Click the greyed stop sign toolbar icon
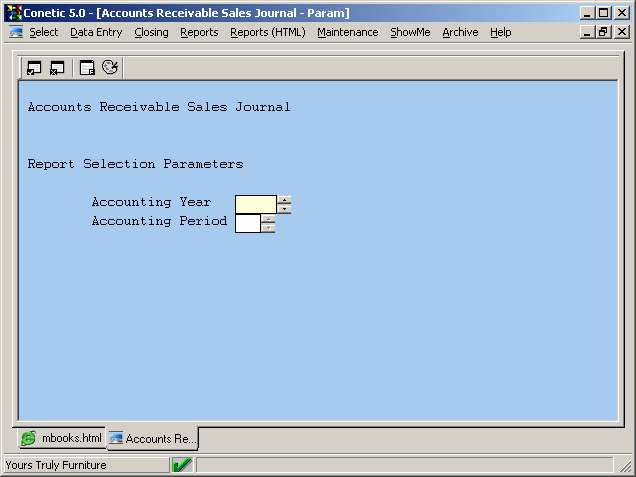This screenshot has height=477, width=636. click(110, 67)
